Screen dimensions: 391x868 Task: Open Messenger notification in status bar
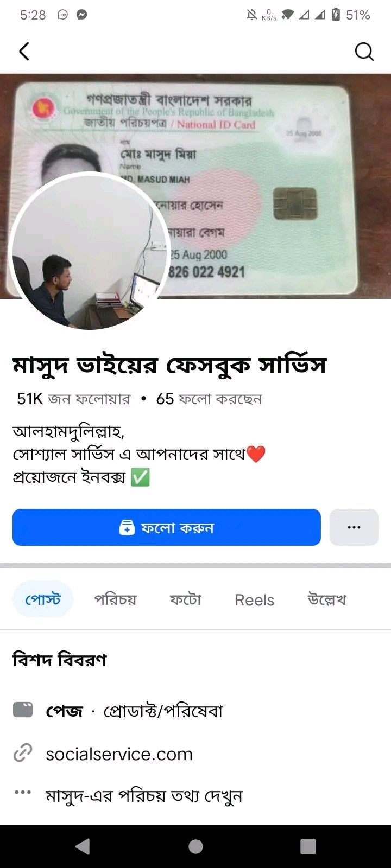click(81, 15)
